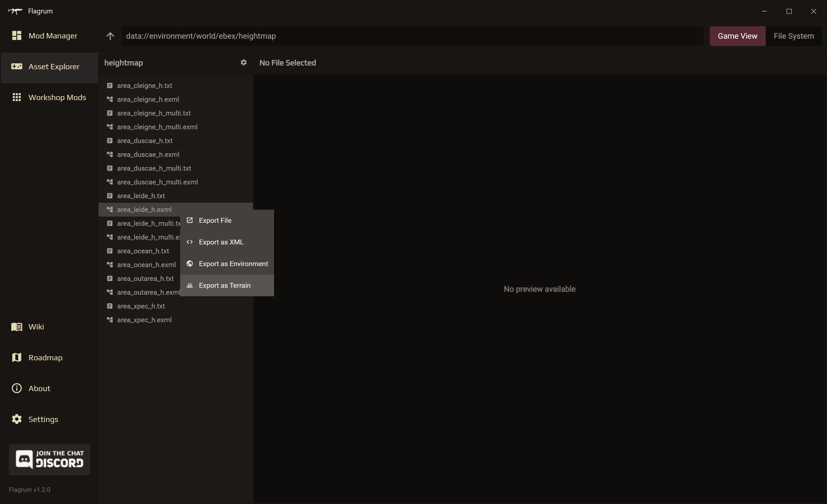Click the Join Discord chat banner
This screenshot has width=827, height=504.
click(49, 459)
